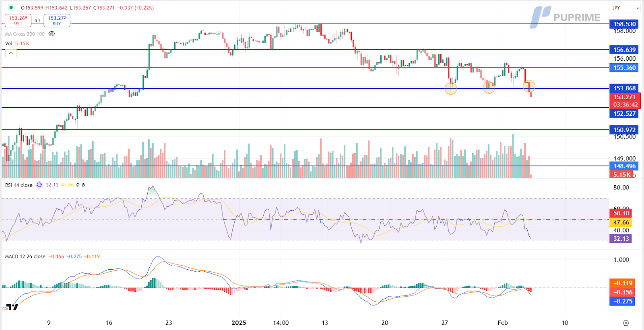The height and width of the screenshot is (330, 644).
Task: Select the MACD 12 26 close legend
Action: 25,256
